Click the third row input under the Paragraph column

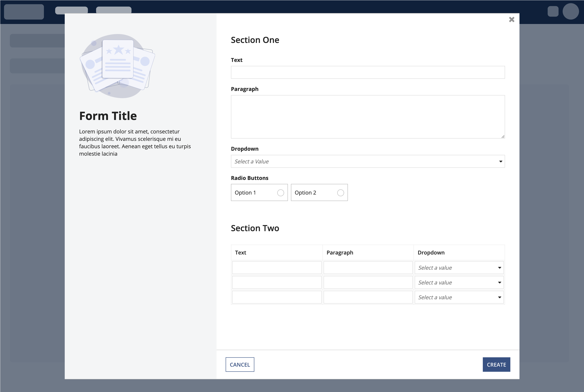[368, 297]
